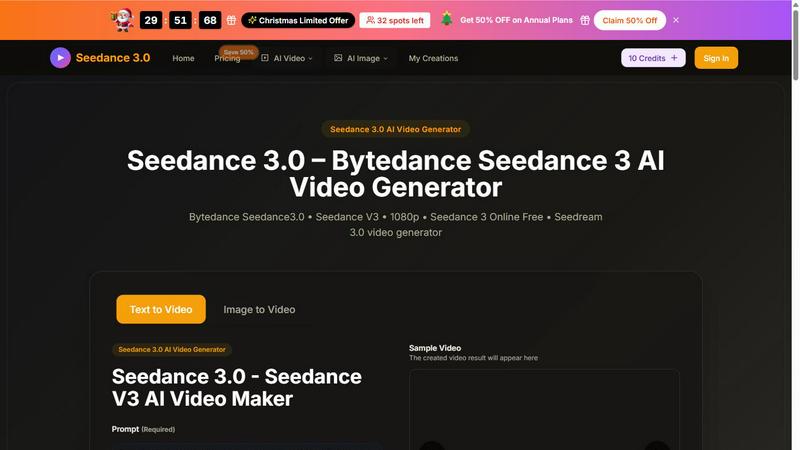Click the Christmas Limited Offer badge
This screenshot has height=450, width=800.
(x=298, y=20)
